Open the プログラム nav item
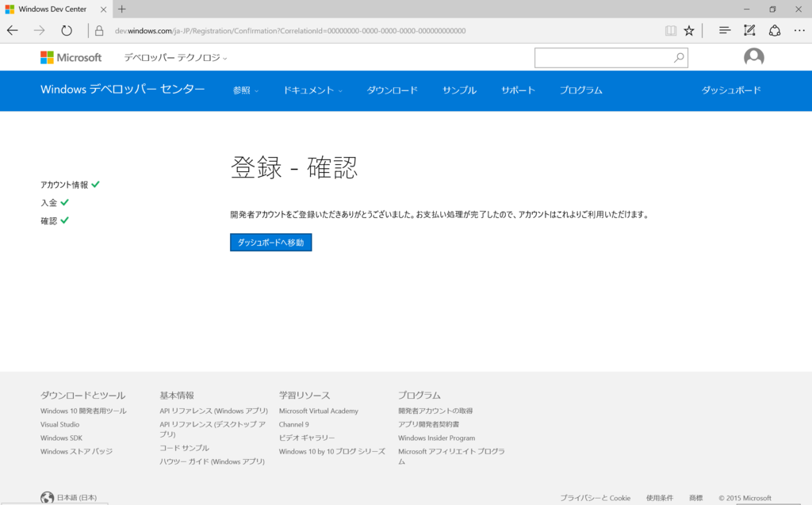812x505 pixels. click(581, 90)
